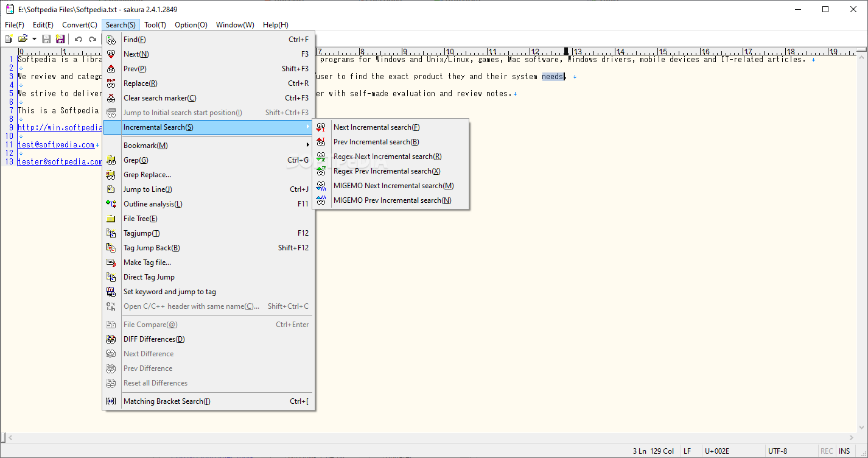
Task: Open the File(F) menu
Action: [x=15, y=25]
